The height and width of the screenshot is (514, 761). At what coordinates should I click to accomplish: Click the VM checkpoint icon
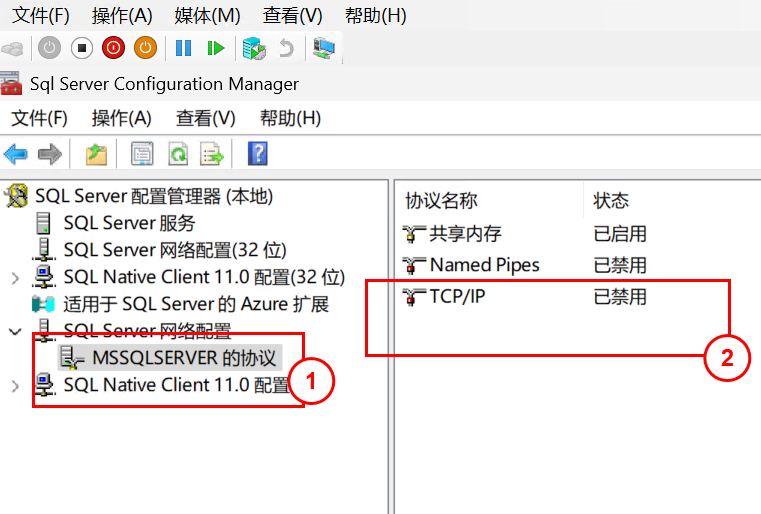point(254,47)
